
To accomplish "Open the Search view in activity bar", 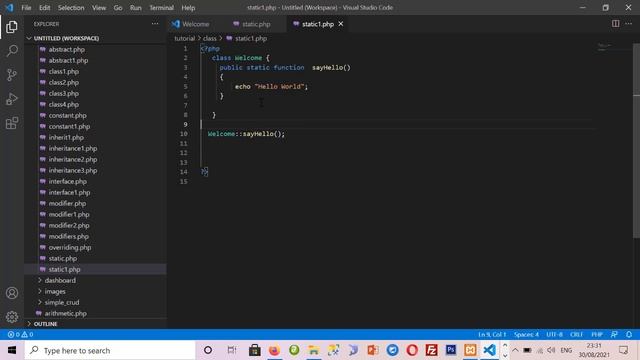I will [x=12, y=51].
